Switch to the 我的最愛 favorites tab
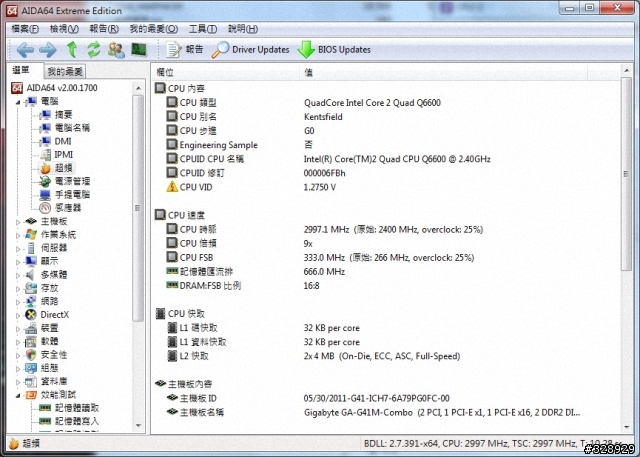Viewport: 640px width, 457px height. pyautogui.click(x=65, y=72)
